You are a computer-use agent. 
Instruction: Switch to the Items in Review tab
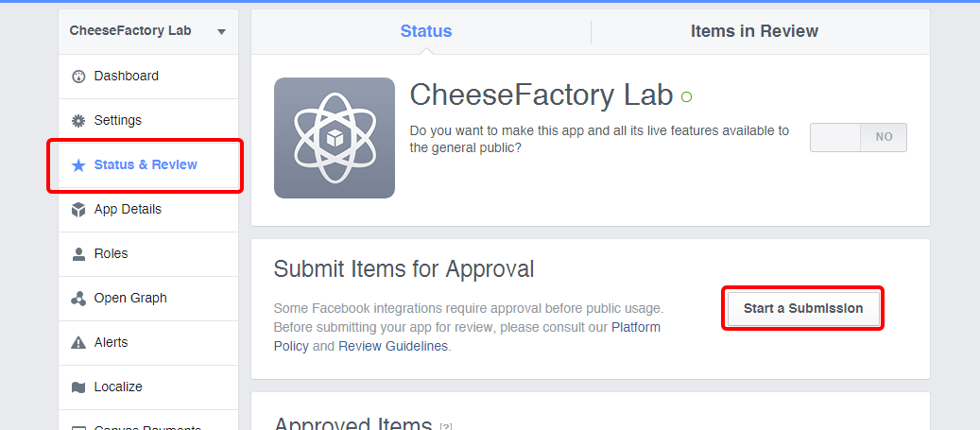click(754, 31)
